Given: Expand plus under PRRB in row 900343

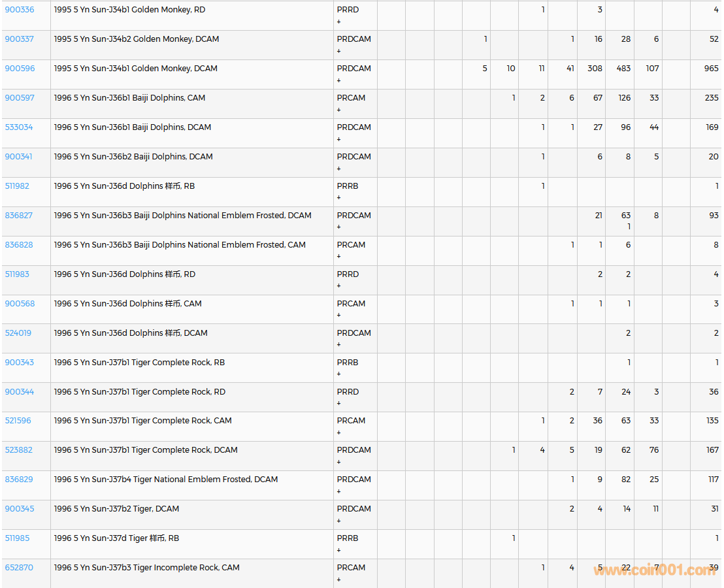Looking at the screenshot, I should 338,374.
